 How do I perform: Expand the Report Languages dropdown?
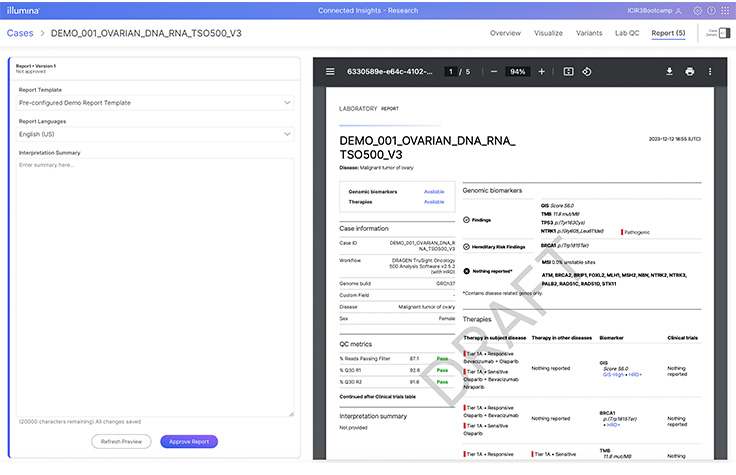[156, 133]
